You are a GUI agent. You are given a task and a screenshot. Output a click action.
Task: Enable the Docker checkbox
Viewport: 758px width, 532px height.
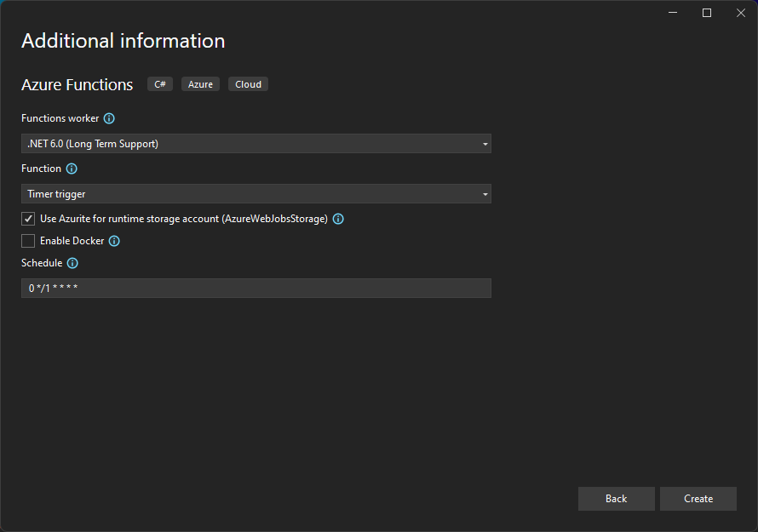28,241
